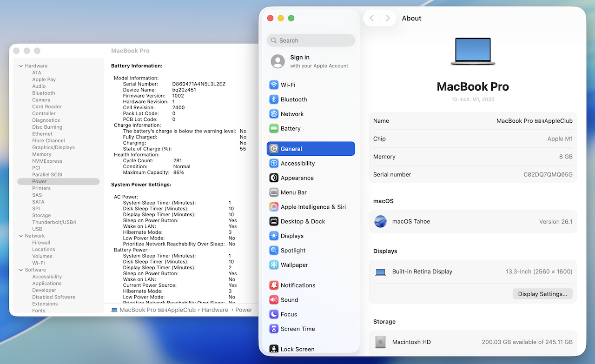This screenshot has width=595, height=364.
Task: Click the Displays icon in sidebar
Action: coord(274,236)
